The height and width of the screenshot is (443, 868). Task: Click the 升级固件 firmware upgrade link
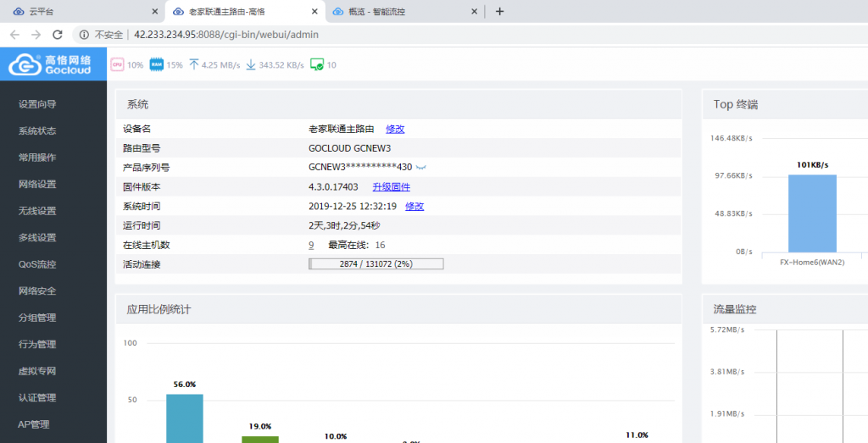pyautogui.click(x=391, y=187)
